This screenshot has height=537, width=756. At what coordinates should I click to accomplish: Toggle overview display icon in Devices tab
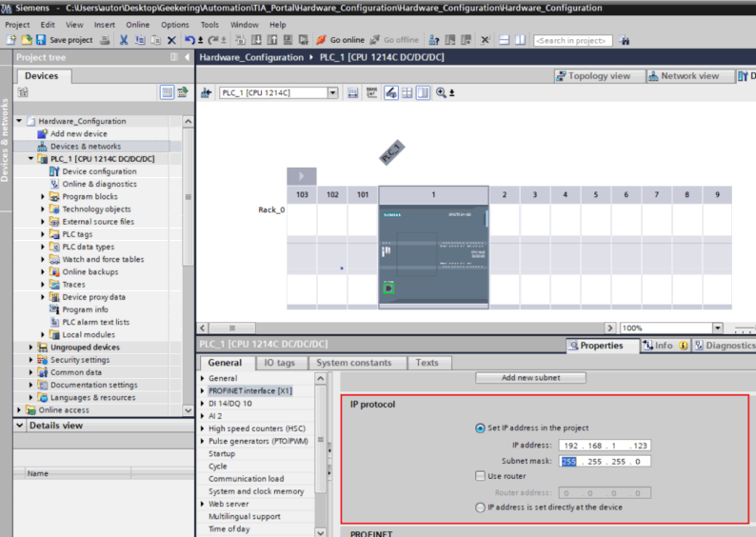point(167,91)
